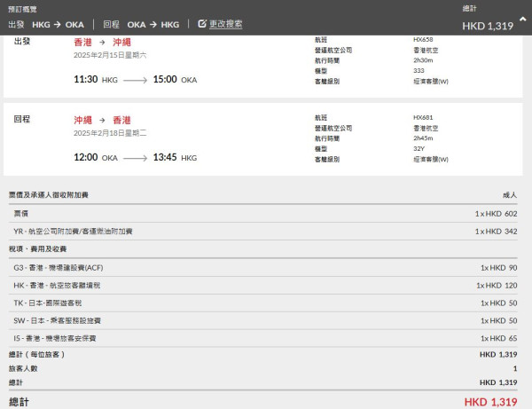Click the red 沖繩 destination in outbound card

(x=121, y=42)
